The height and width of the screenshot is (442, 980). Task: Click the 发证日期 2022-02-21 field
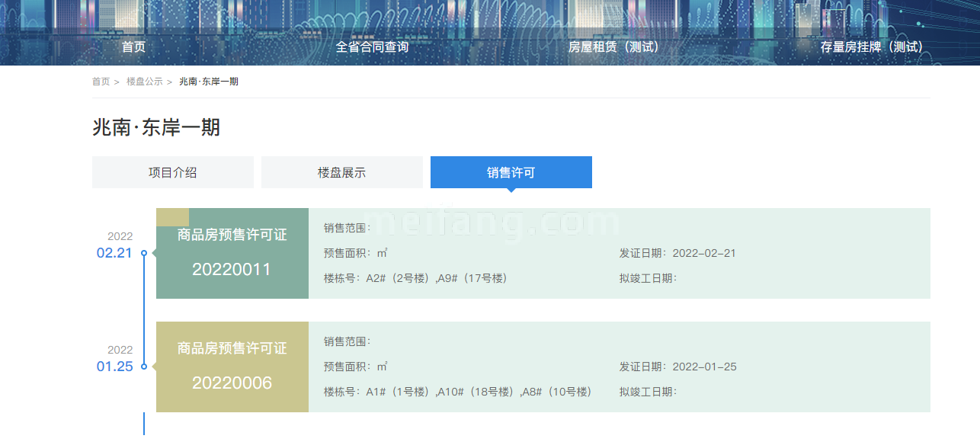[677, 253]
